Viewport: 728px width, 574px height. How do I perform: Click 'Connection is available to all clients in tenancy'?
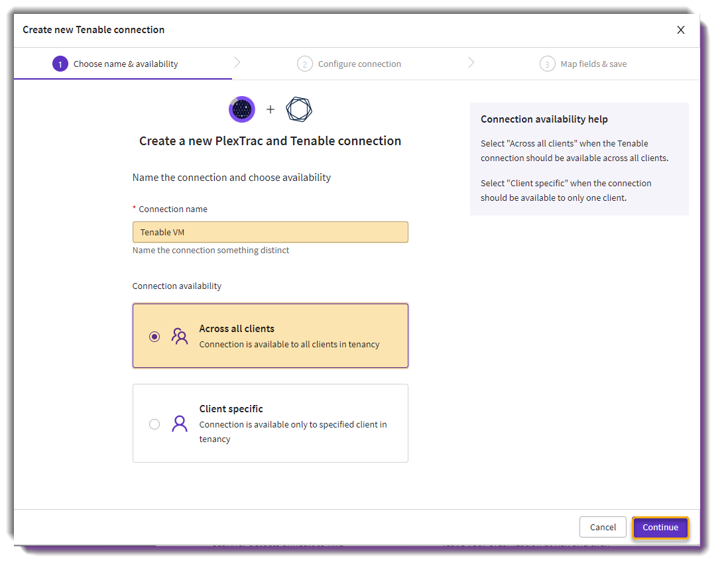[289, 344]
